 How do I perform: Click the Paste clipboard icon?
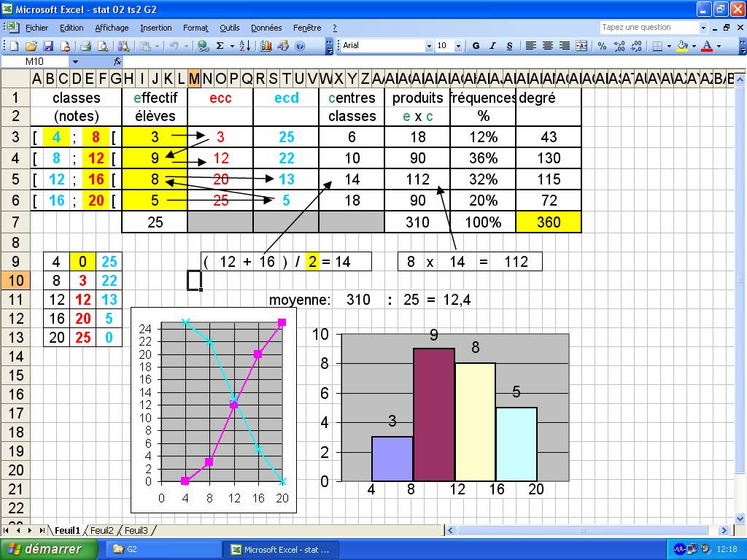tap(145, 46)
